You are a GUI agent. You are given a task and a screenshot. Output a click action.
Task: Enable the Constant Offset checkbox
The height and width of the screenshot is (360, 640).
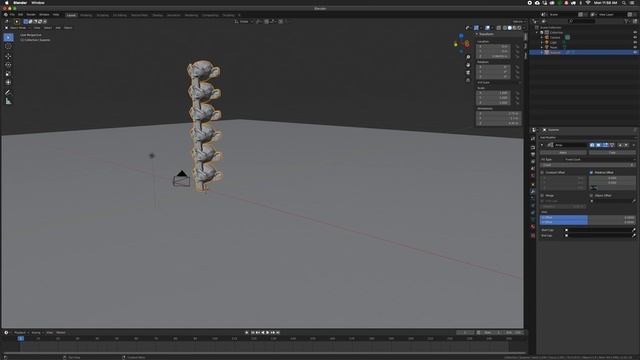[x=542, y=173]
